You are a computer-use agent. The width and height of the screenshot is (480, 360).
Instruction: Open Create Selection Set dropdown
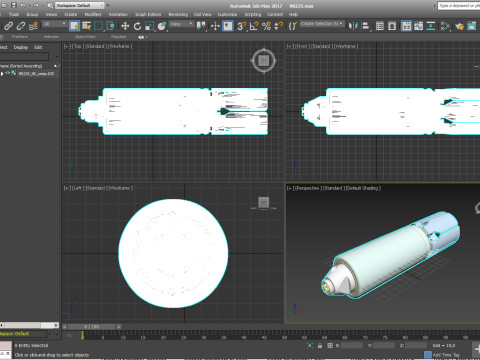[x=322, y=24]
